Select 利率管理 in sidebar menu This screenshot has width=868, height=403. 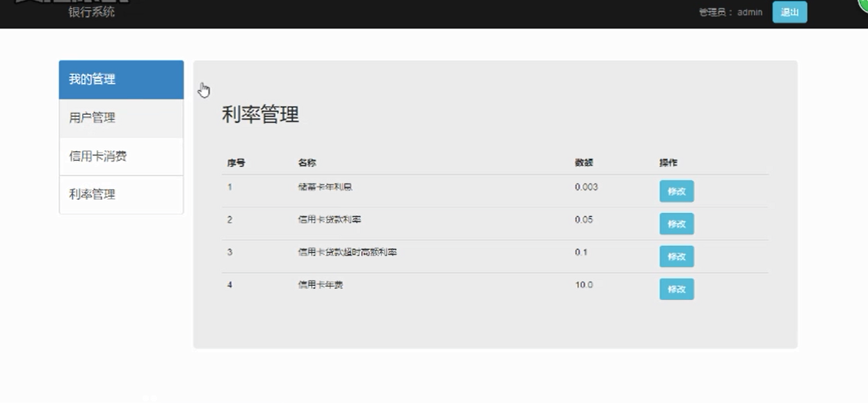coord(121,195)
